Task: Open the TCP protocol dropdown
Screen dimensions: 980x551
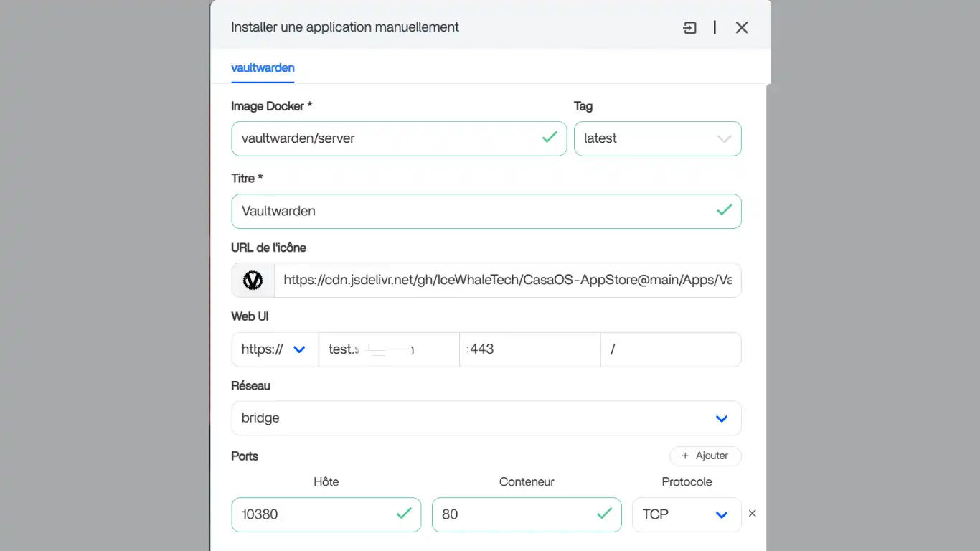Action: (x=686, y=514)
